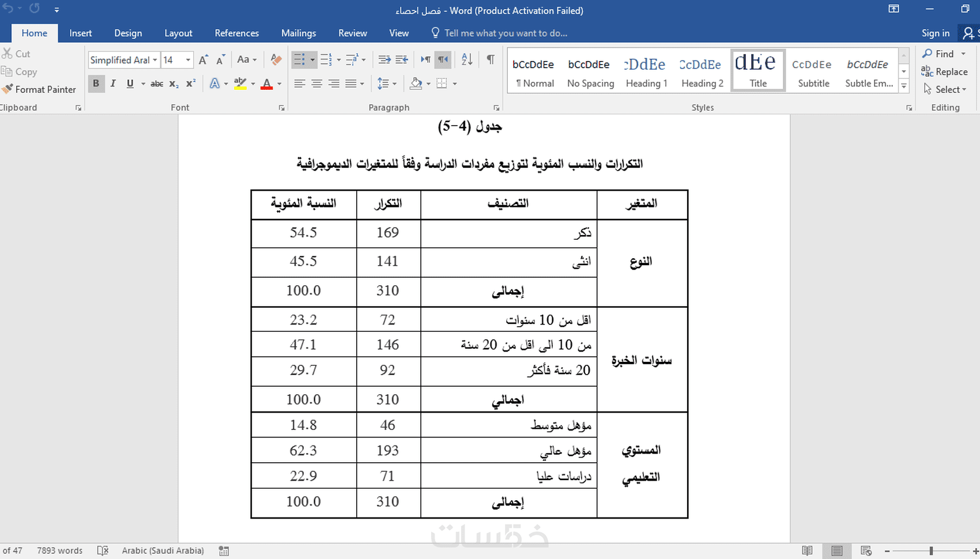Image resolution: width=980 pixels, height=559 pixels.
Task: Toggle subscript formatting
Action: (x=174, y=84)
